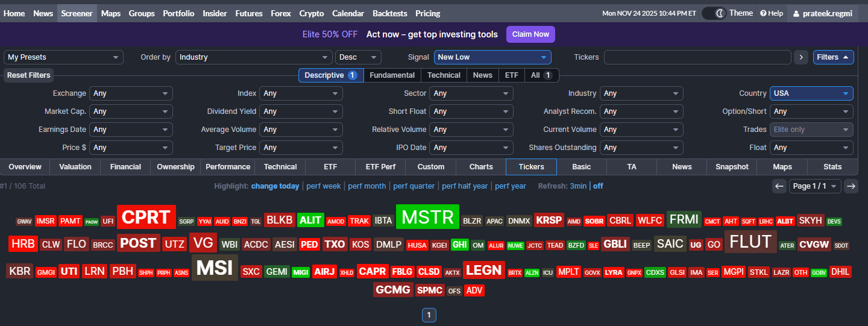868x326 pixels.
Task: Go to the previous page arrow
Action: pos(779,186)
